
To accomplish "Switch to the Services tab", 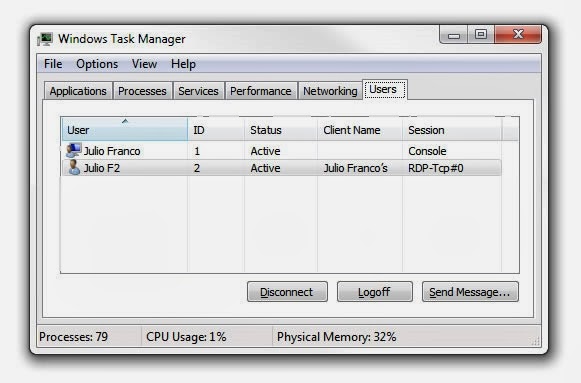I will 198,91.
